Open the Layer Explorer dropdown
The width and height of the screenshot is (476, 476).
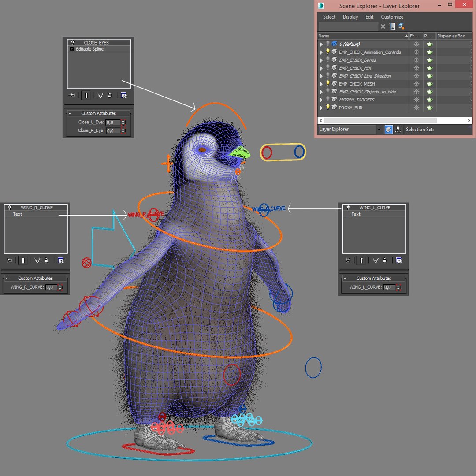point(379,130)
